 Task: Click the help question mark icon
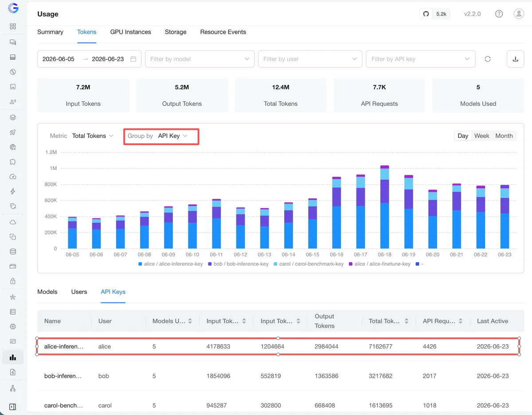[499, 14]
